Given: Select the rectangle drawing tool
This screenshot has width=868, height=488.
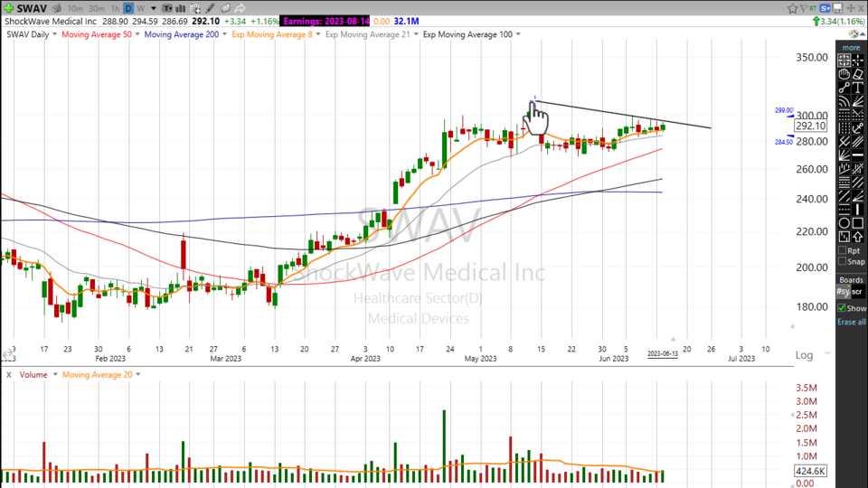Looking at the screenshot, I should pyautogui.click(x=857, y=223).
